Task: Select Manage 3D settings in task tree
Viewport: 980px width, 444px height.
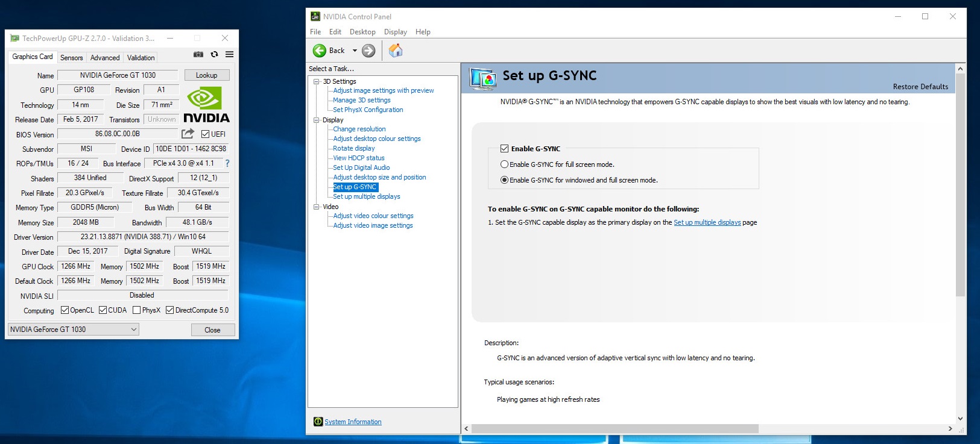Action: 361,100
